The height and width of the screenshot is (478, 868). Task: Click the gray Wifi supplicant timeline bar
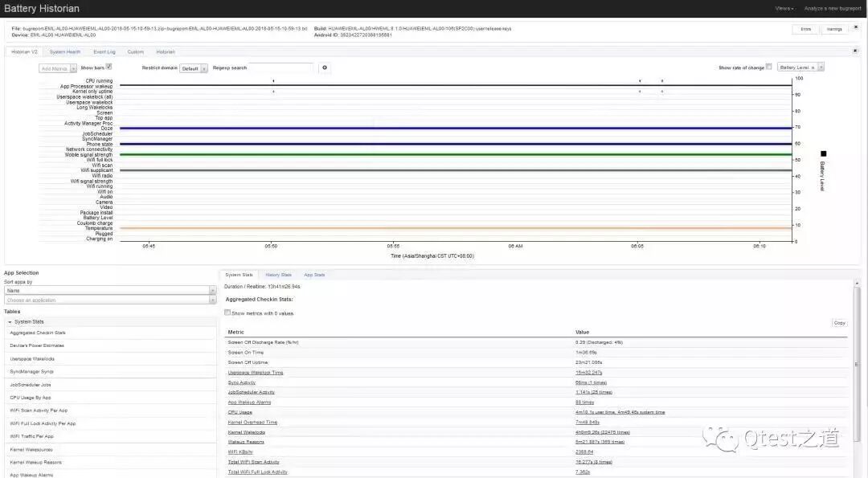pyautogui.click(x=456, y=170)
